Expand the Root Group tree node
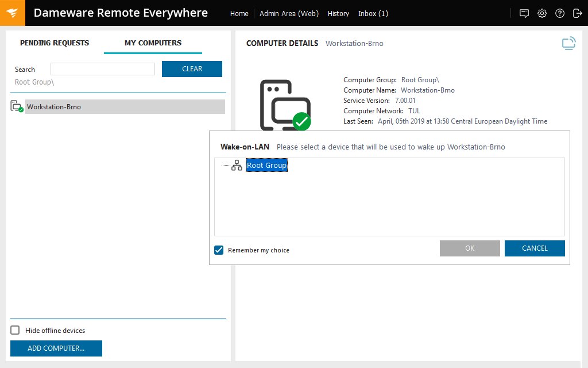This screenshot has width=588, height=368. coord(227,165)
